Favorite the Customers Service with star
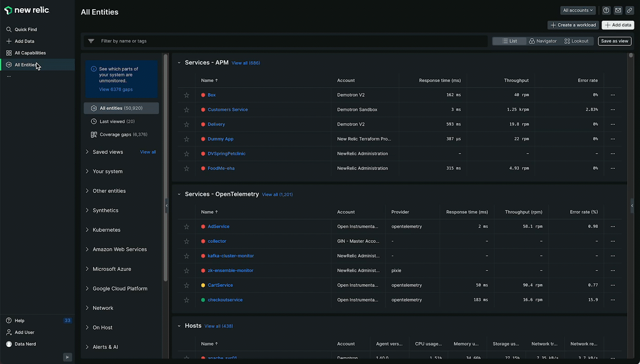 click(x=187, y=110)
